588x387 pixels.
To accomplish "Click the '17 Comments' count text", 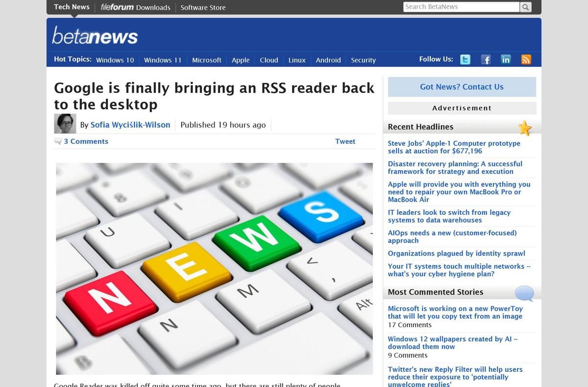I will point(410,325).
